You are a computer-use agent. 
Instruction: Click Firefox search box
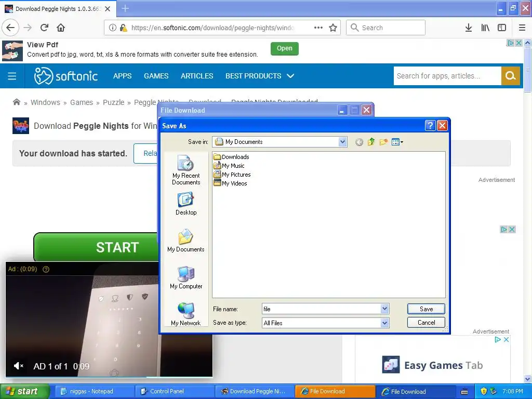click(x=385, y=28)
